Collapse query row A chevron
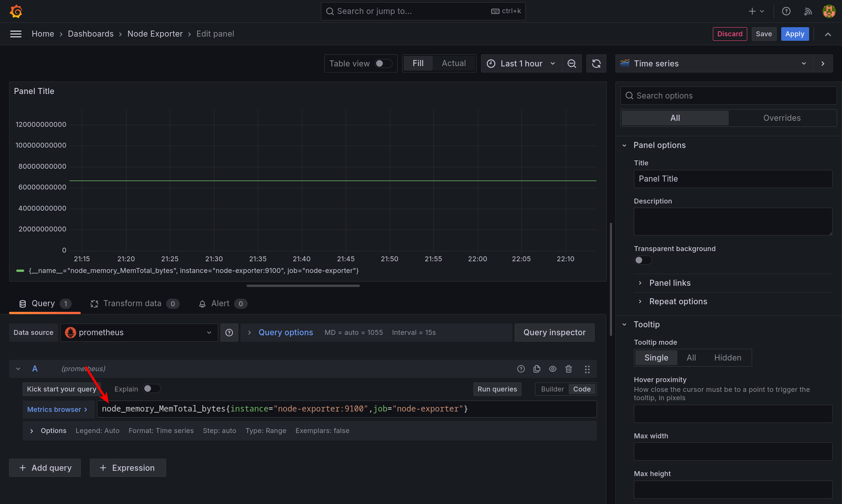 18,369
